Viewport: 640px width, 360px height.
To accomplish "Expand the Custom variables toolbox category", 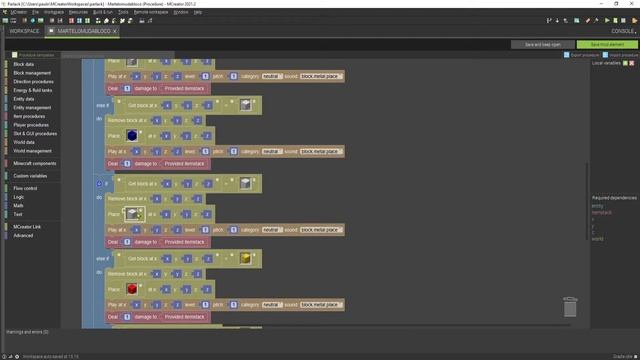I will pos(30,176).
